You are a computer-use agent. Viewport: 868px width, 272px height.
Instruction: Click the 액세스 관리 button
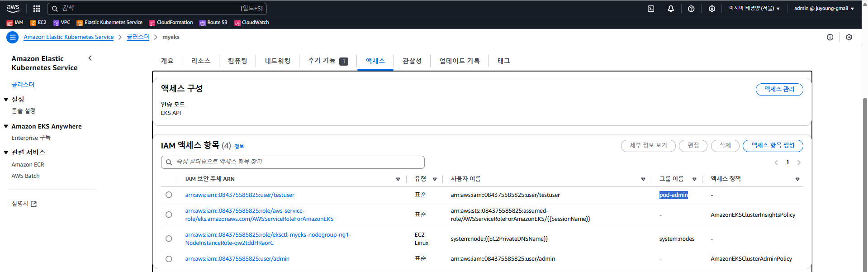coord(779,90)
